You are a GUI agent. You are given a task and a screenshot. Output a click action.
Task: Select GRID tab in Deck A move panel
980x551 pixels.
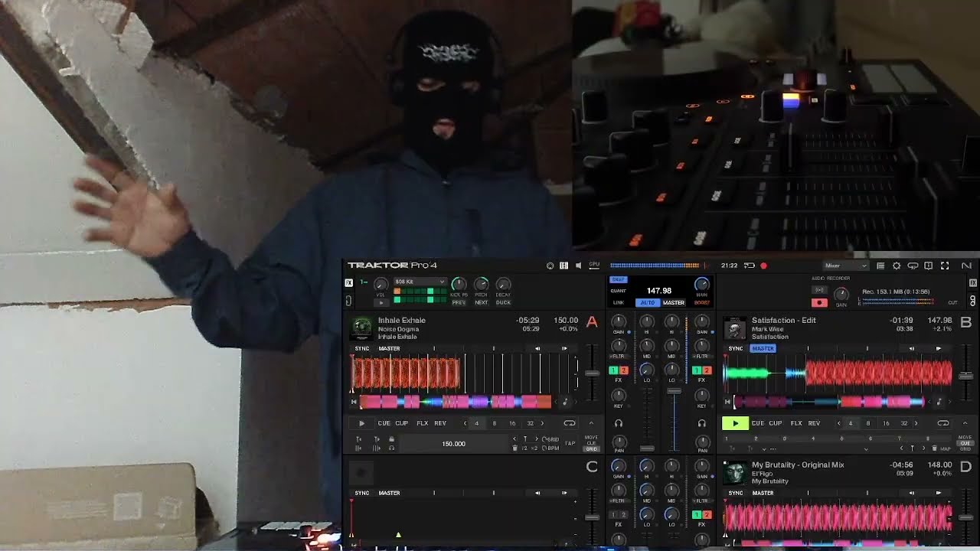pos(591,449)
